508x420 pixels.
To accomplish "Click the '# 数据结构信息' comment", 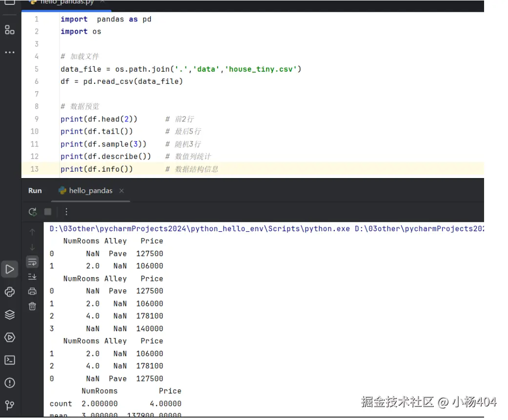I will tap(192, 169).
